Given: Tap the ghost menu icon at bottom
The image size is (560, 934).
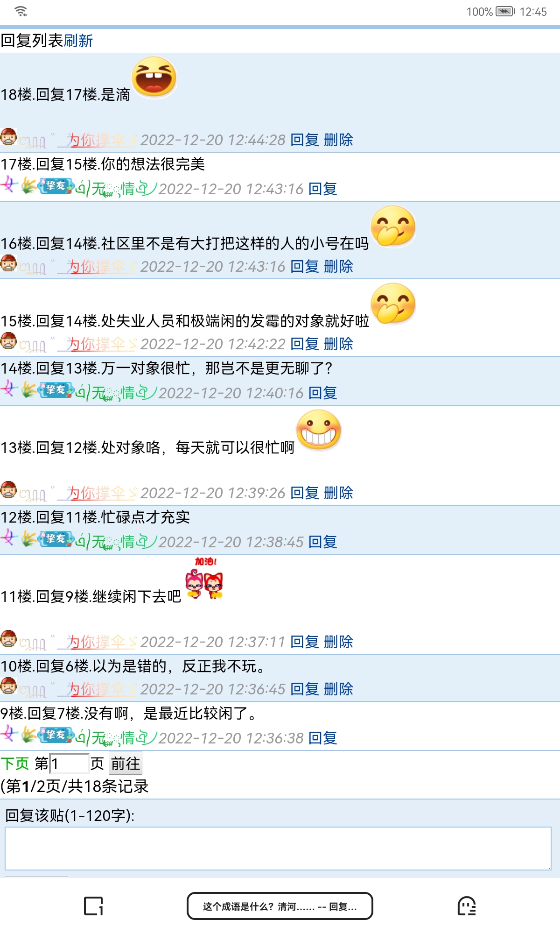Looking at the screenshot, I should [x=467, y=906].
